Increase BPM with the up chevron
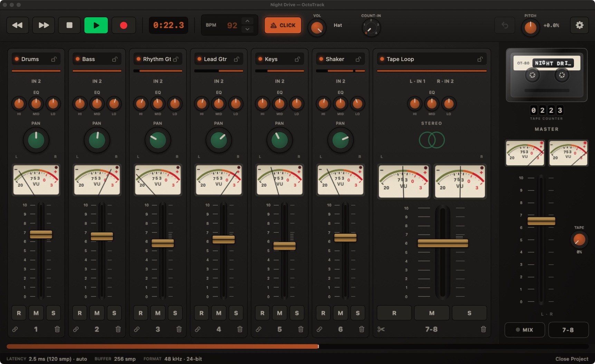Screen dimensions: 595x364 pos(247,21)
